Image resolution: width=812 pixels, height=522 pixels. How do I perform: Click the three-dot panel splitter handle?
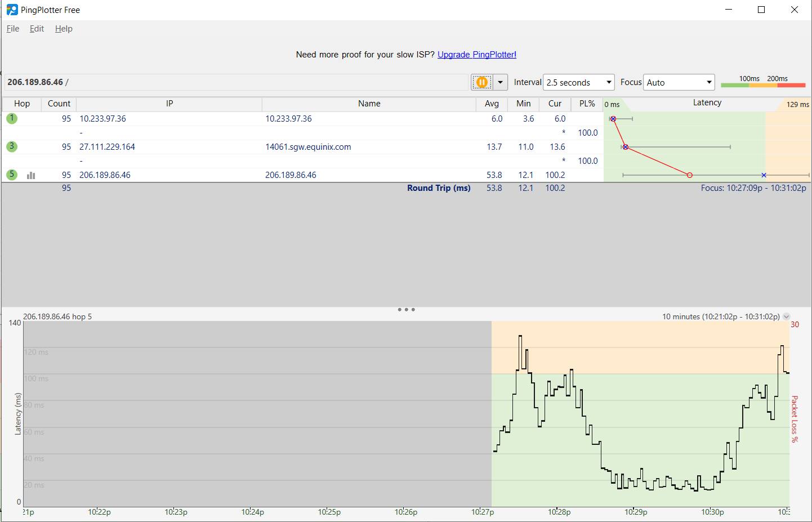[406, 310]
